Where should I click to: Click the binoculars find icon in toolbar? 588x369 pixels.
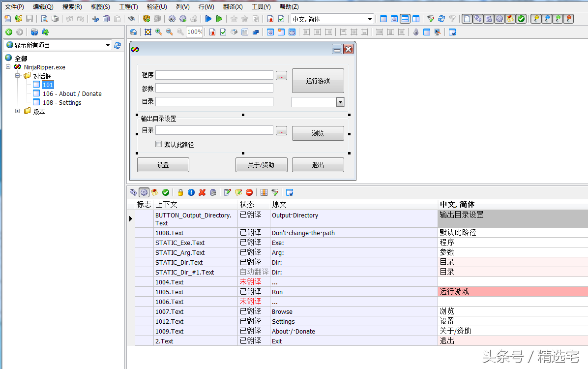[132, 19]
